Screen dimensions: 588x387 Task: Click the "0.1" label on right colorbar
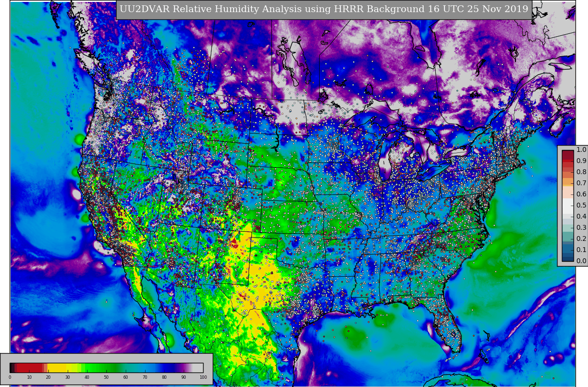tap(581, 250)
